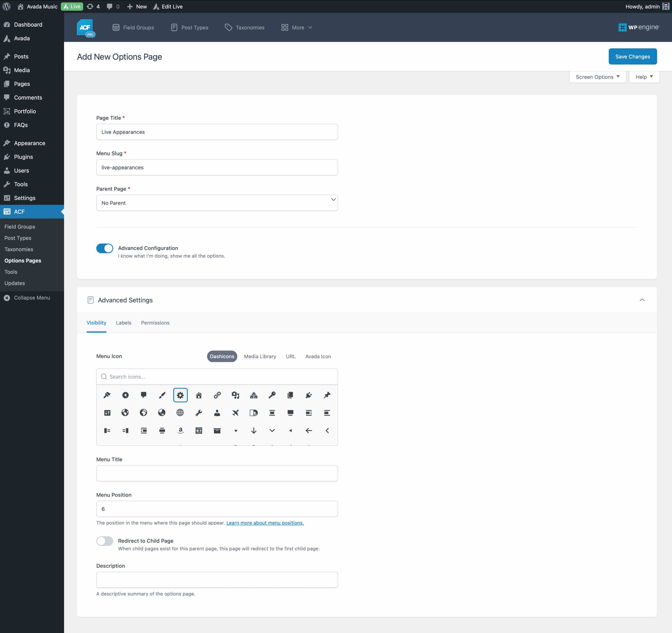Enable the Redirect to Child Page toggle
This screenshot has height=633, width=672.
pyautogui.click(x=104, y=541)
